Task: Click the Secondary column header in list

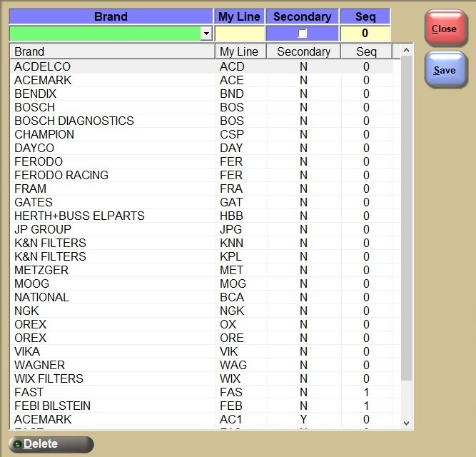Action: [x=303, y=51]
